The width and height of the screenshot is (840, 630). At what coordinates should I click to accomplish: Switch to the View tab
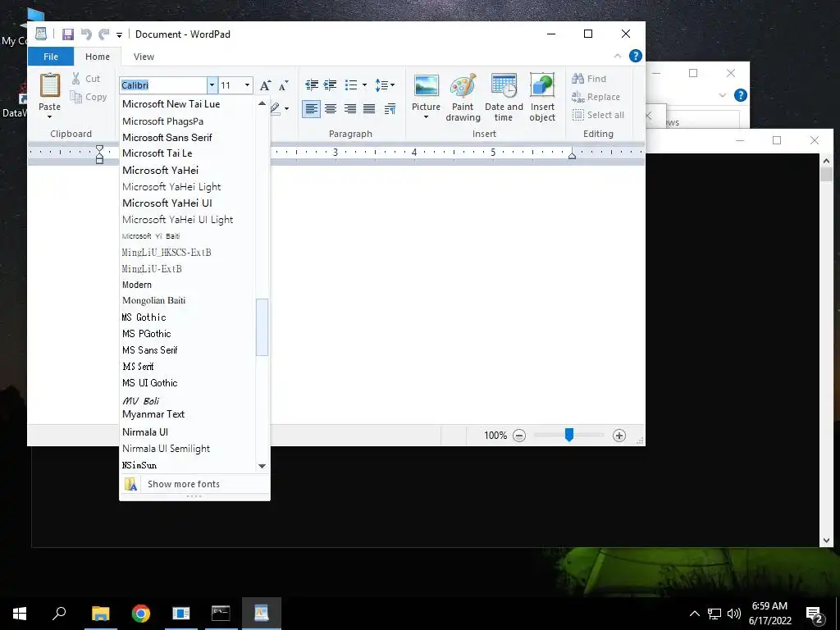pos(144,57)
